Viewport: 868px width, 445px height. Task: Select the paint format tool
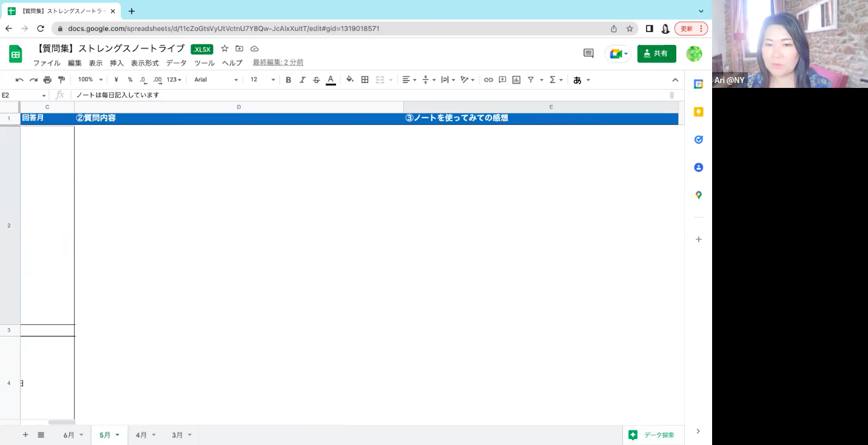point(61,79)
